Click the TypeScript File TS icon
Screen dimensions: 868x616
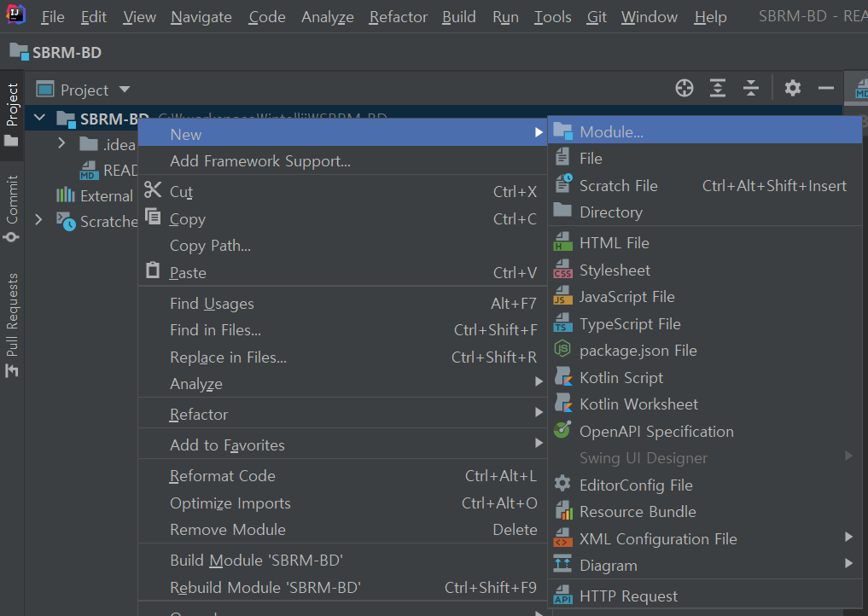pos(562,323)
